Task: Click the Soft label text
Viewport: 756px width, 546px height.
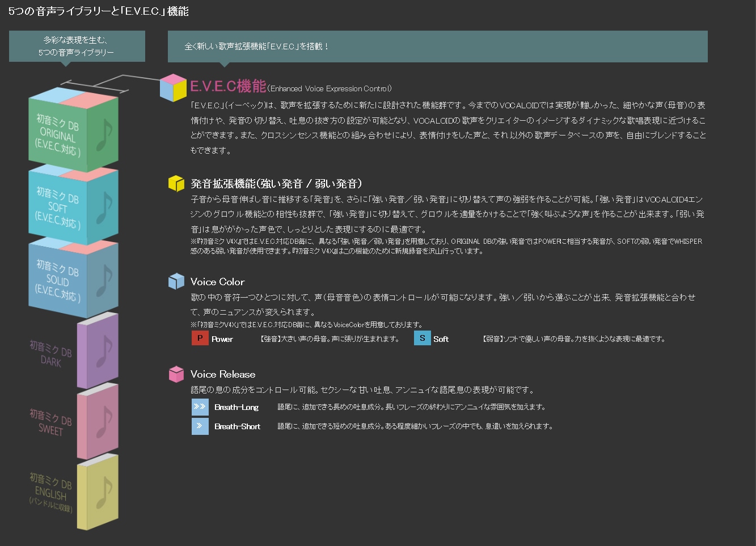Action: pyautogui.click(x=441, y=339)
